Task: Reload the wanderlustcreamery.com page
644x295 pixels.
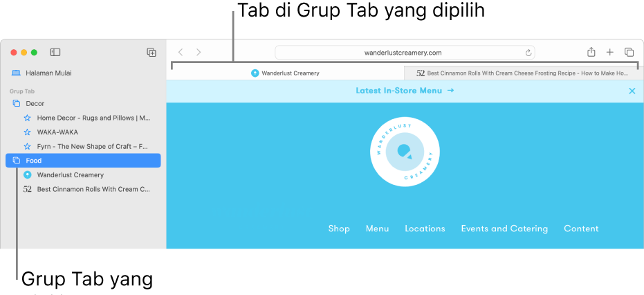Action: pos(528,53)
